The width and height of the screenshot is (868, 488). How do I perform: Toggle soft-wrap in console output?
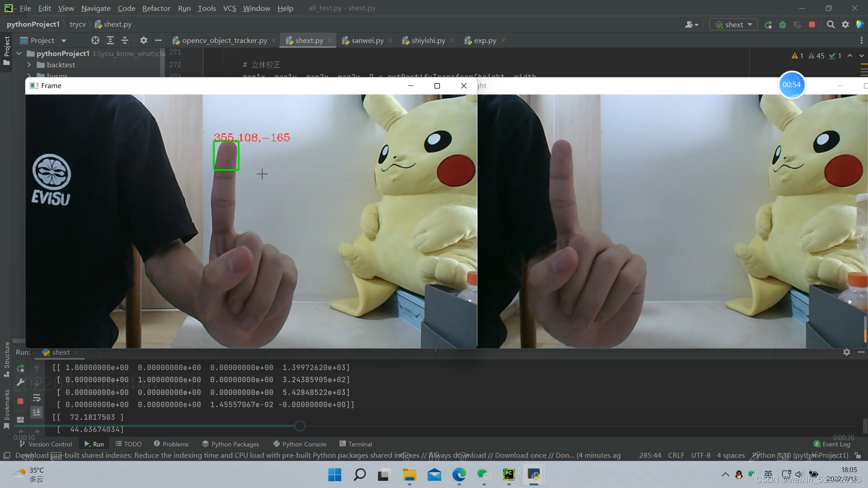pos(37,398)
